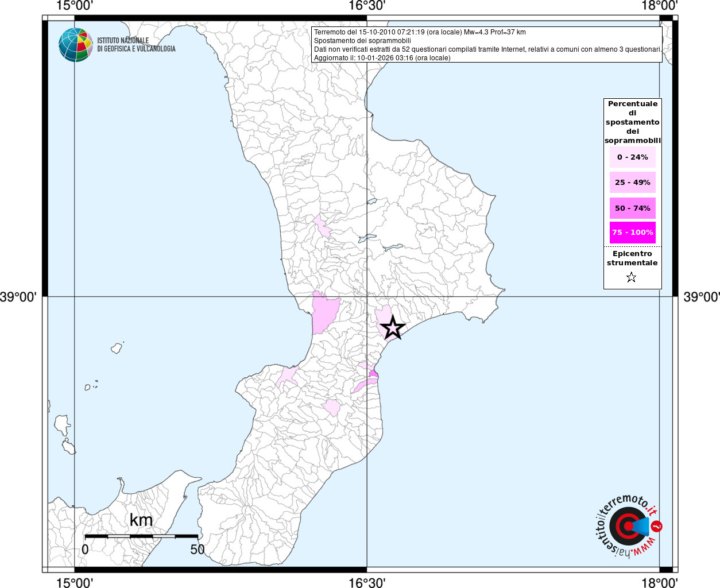720x588 pixels.
Task: Select the 75 - 100% legend swatch
Action: [633, 232]
